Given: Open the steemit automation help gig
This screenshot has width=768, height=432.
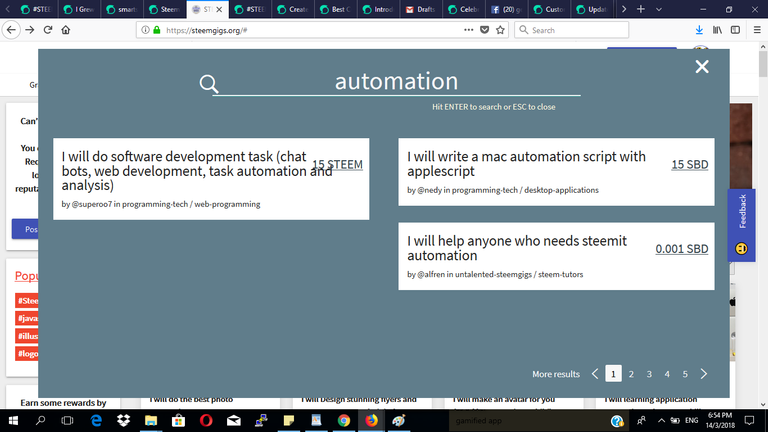Looking at the screenshot, I should [x=517, y=248].
